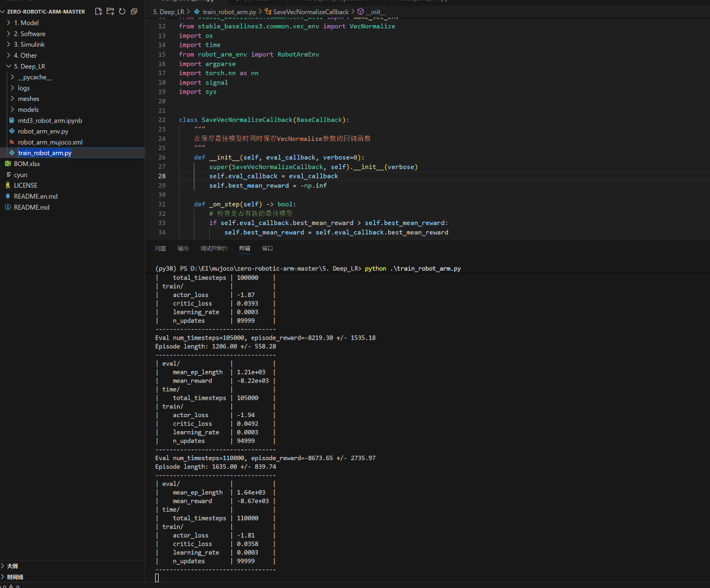Click the n_updates value 99999 in terminal
The height and width of the screenshot is (588, 710).
click(x=245, y=562)
